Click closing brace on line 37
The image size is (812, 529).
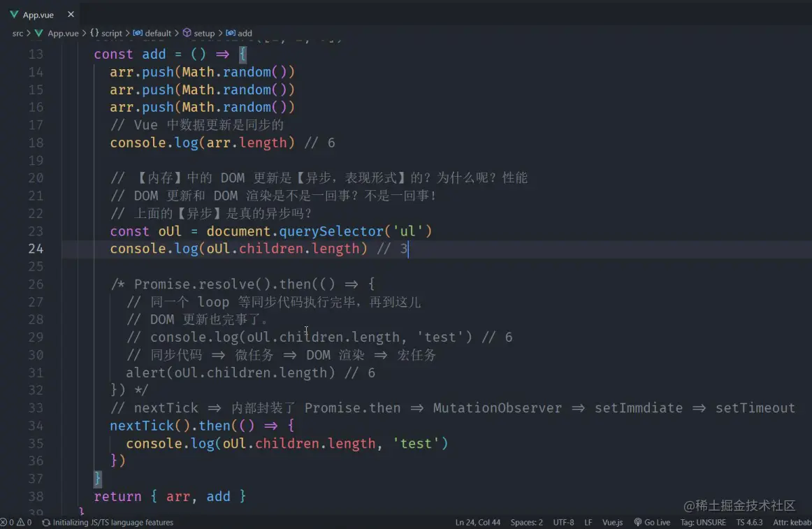97,478
